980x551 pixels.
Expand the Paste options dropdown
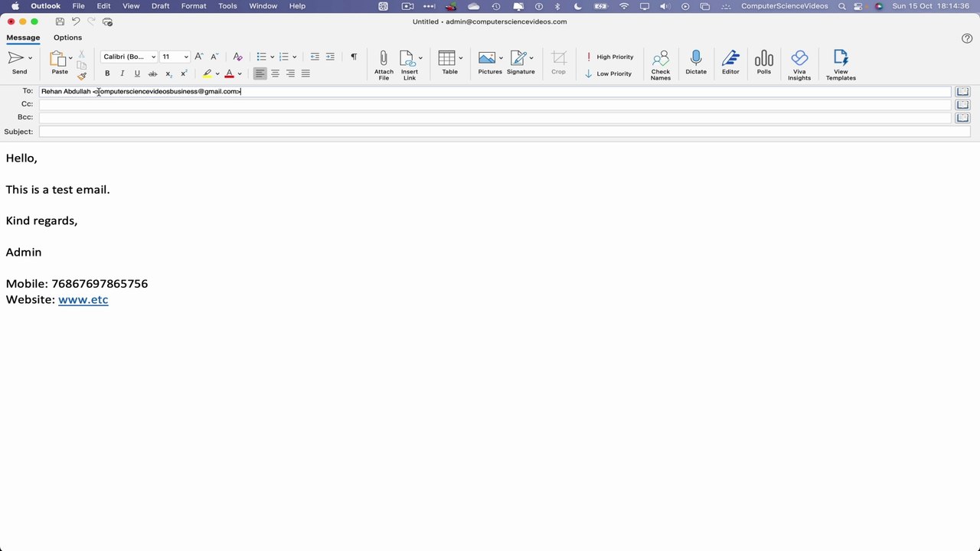pyautogui.click(x=70, y=58)
